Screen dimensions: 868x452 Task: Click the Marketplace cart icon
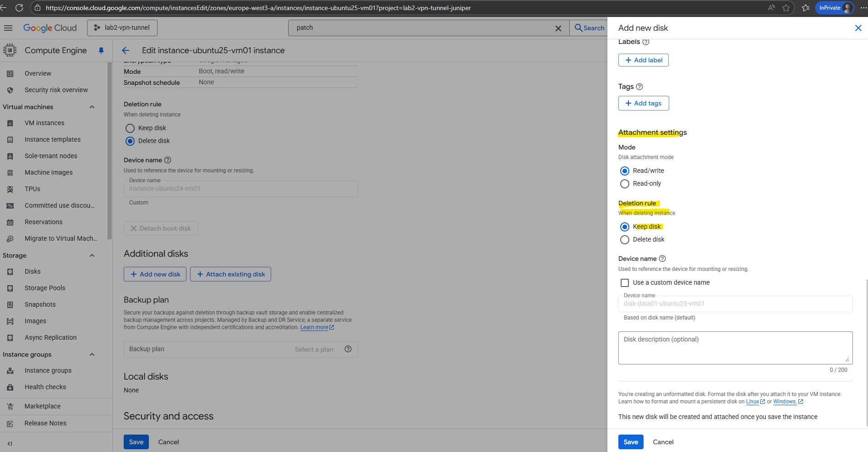pyautogui.click(x=10, y=406)
